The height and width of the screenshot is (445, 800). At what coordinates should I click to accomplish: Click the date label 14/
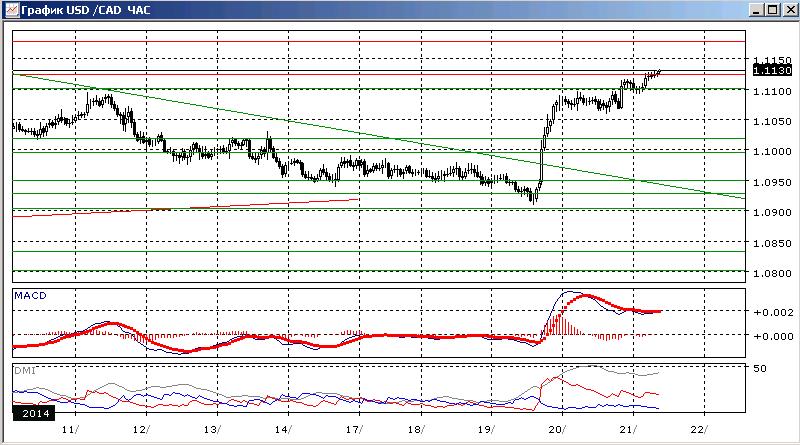tap(283, 430)
